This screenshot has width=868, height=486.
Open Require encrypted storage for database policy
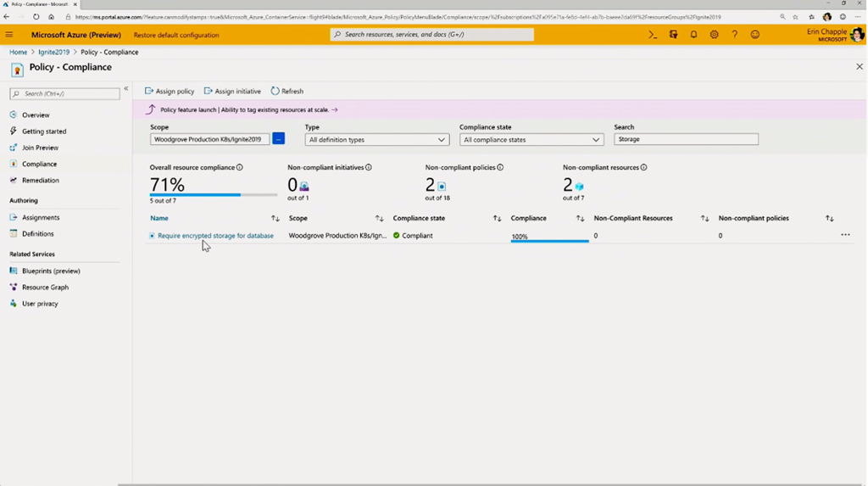coord(215,236)
